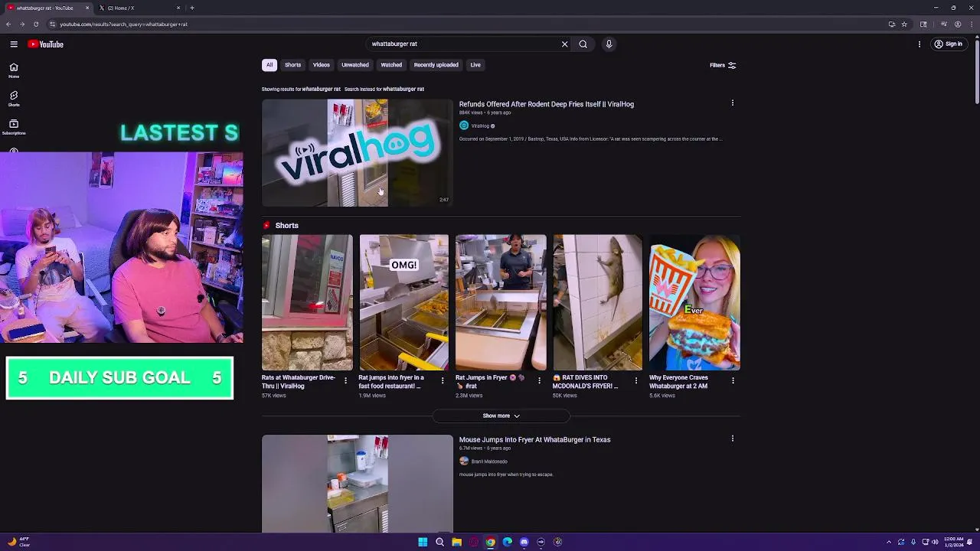Open Brant Maldonado channel name link
Image resolution: width=980 pixels, height=551 pixels.
pos(489,461)
